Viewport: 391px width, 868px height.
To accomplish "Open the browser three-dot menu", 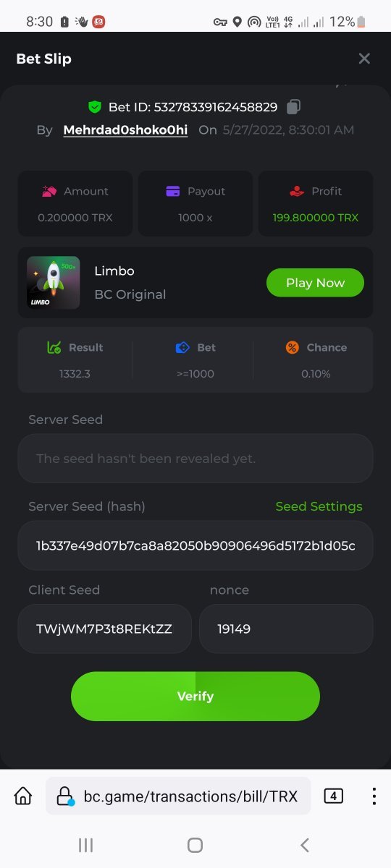I will click(x=374, y=796).
